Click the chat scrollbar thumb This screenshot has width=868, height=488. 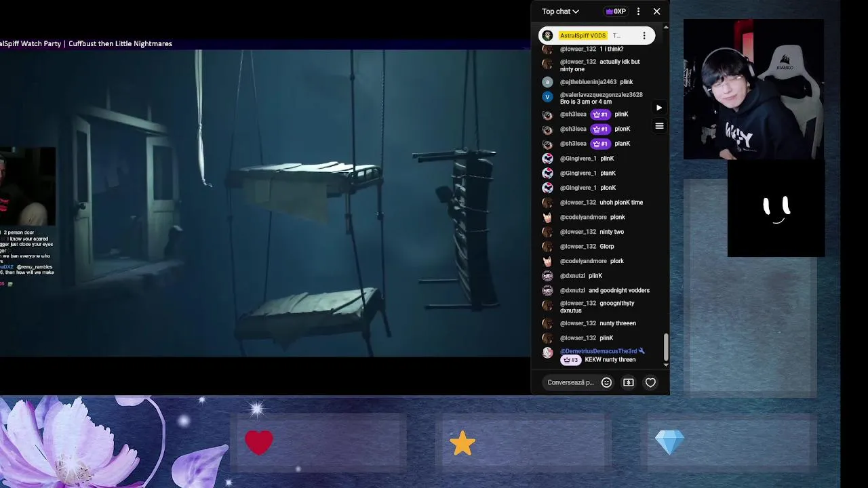point(665,347)
